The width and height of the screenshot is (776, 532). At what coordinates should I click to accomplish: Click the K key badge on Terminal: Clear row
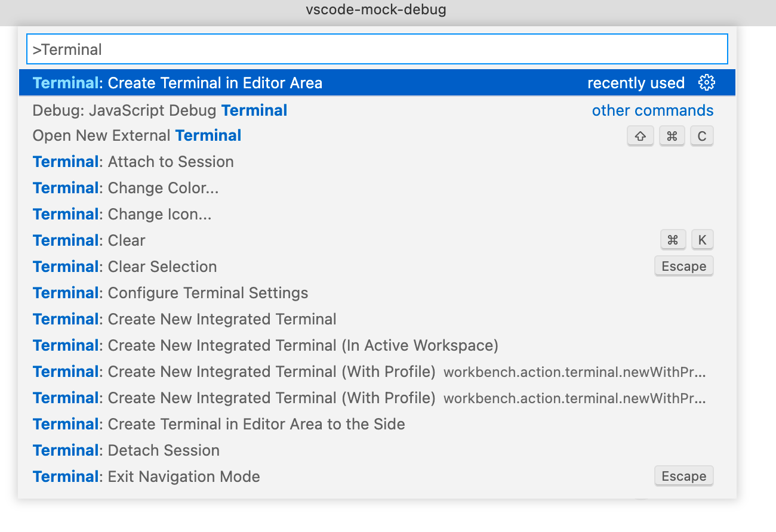pos(702,239)
